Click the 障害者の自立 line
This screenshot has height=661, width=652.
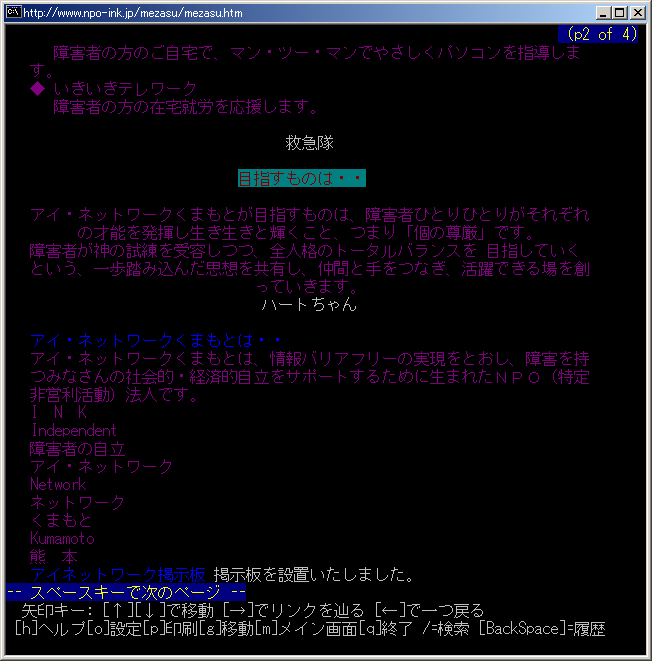[78, 449]
